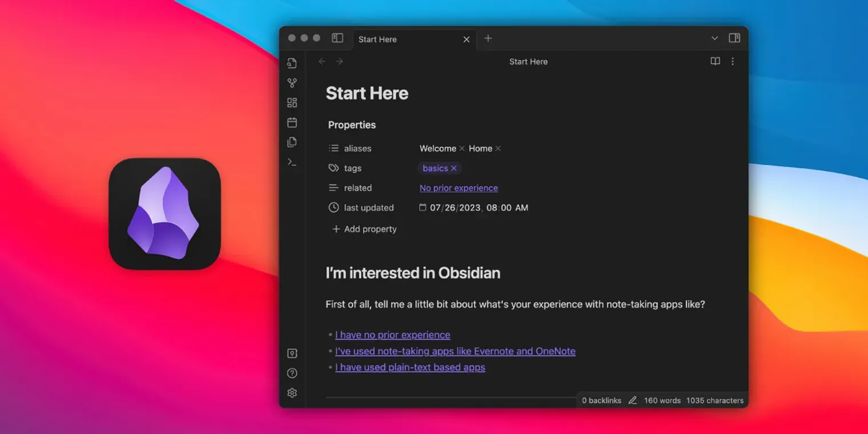Open the command palette icon
This screenshot has height=434, width=868.
[292, 162]
